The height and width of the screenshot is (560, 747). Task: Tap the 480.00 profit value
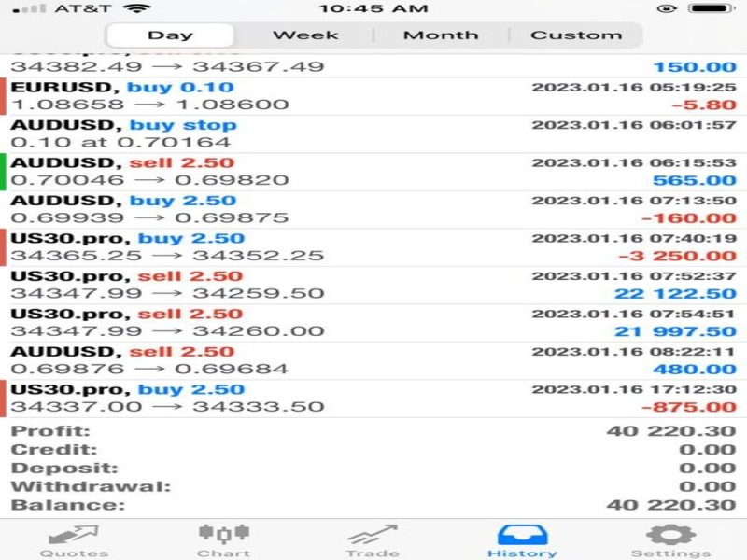[695, 369]
